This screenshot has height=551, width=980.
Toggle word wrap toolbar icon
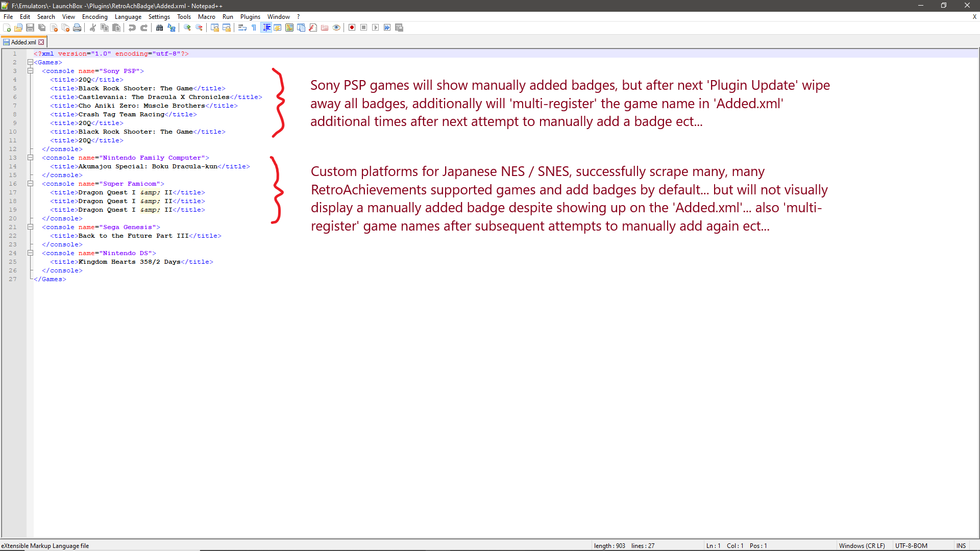(x=242, y=28)
